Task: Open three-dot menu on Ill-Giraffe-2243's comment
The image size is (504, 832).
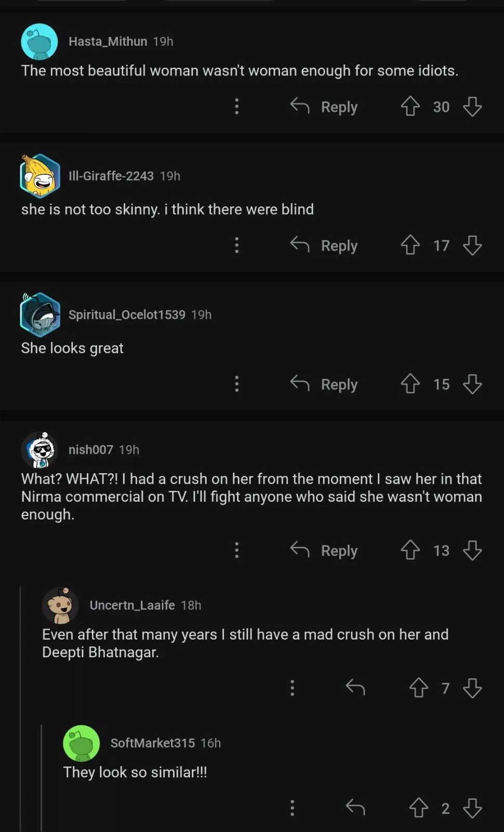Action: pos(237,245)
